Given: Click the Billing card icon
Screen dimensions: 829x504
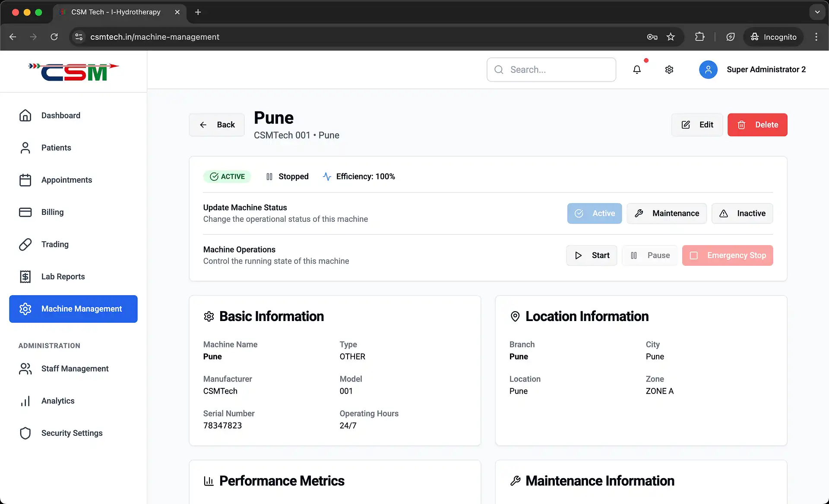Looking at the screenshot, I should tap(25, 212).
